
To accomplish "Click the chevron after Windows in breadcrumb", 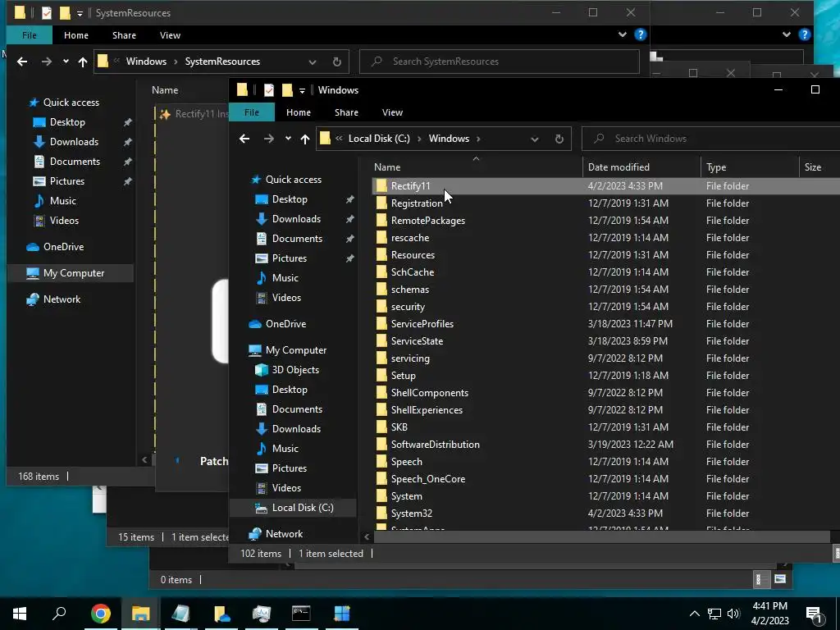I will pyautogui.click(x=478, y=139).
